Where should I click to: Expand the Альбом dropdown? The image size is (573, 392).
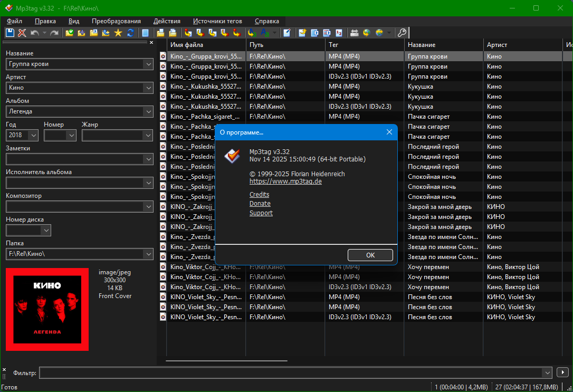148,111
